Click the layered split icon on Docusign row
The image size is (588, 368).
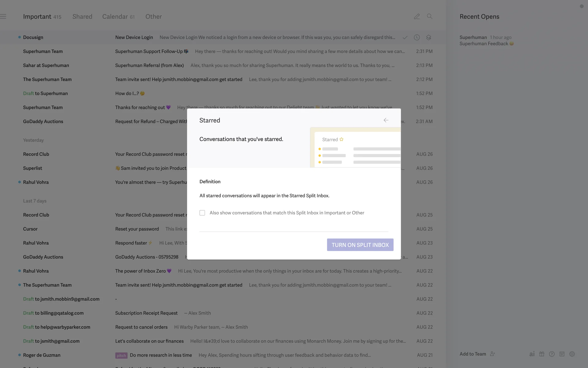[428, 37]
